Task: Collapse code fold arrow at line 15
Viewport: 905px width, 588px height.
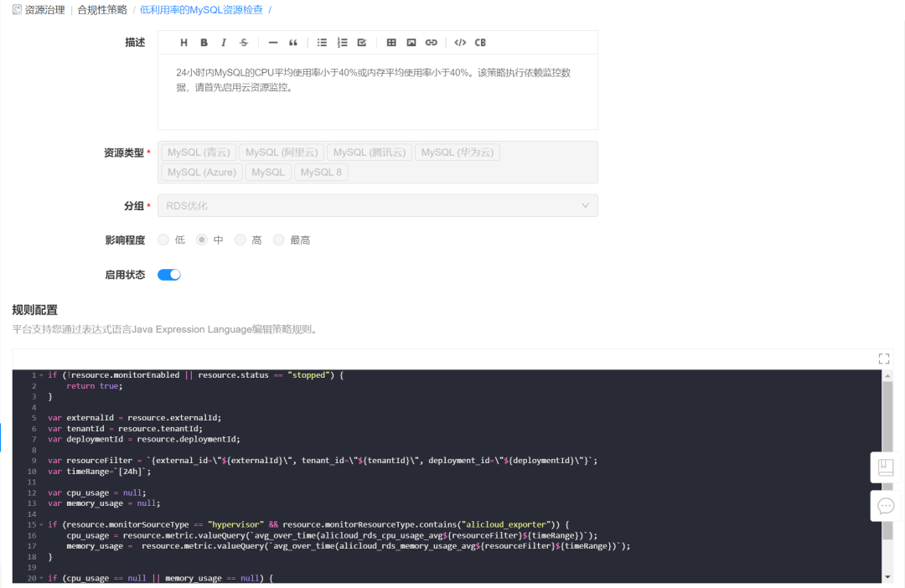Action: point(42,525)
